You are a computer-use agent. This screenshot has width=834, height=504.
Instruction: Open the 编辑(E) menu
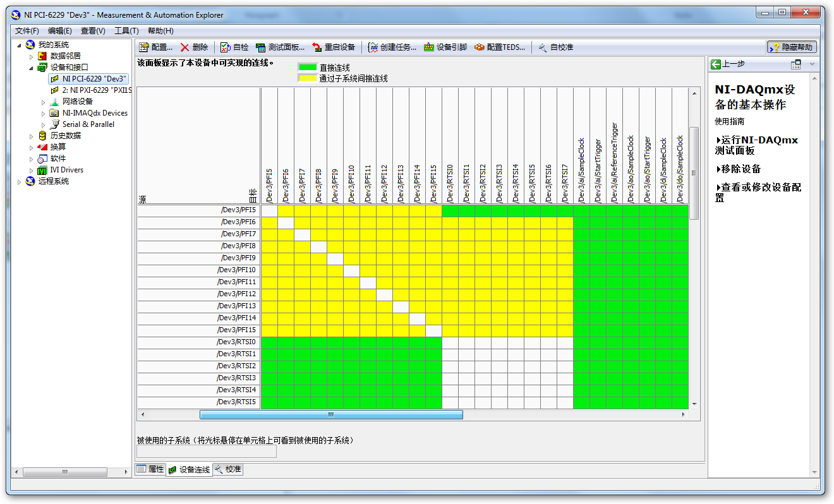point(60,31)
